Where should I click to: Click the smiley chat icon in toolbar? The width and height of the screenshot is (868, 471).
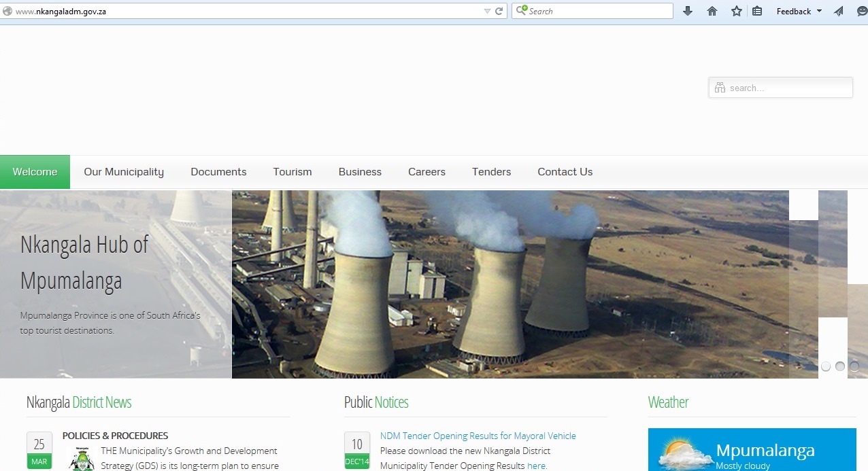coord(860,11)
